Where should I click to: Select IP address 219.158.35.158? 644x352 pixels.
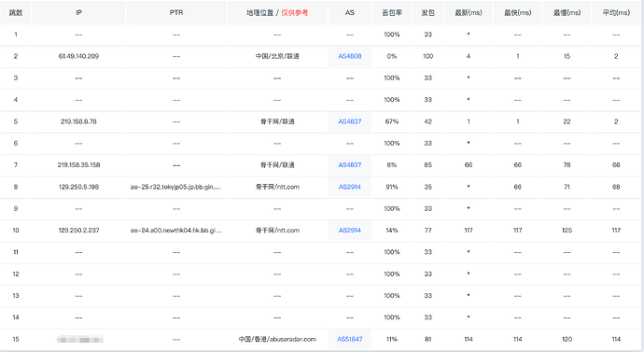point(78,165)
